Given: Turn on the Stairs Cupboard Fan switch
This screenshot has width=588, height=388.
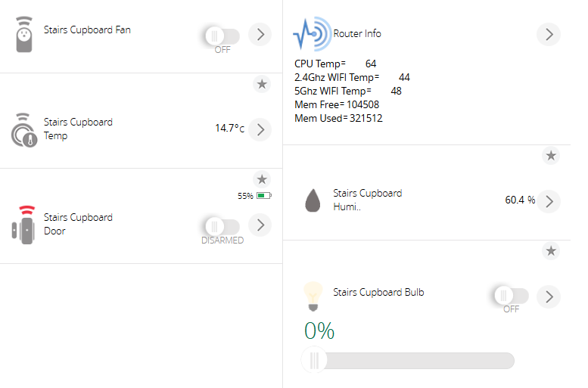Looking at the screenshot, I should click(x=222, y=35).
